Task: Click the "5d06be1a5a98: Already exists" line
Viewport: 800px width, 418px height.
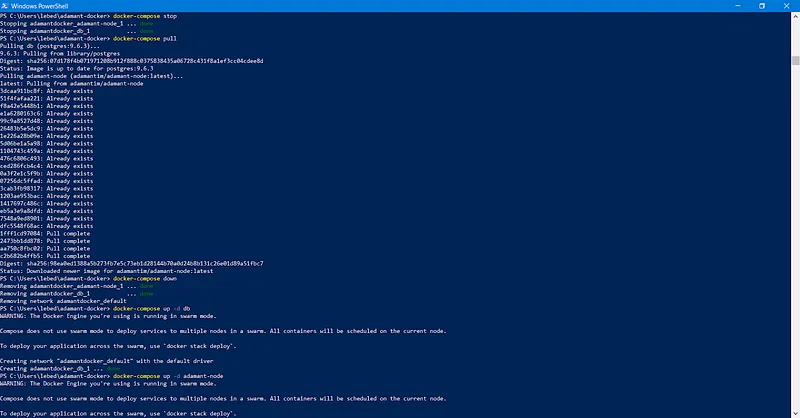Action: coord(46,143)
